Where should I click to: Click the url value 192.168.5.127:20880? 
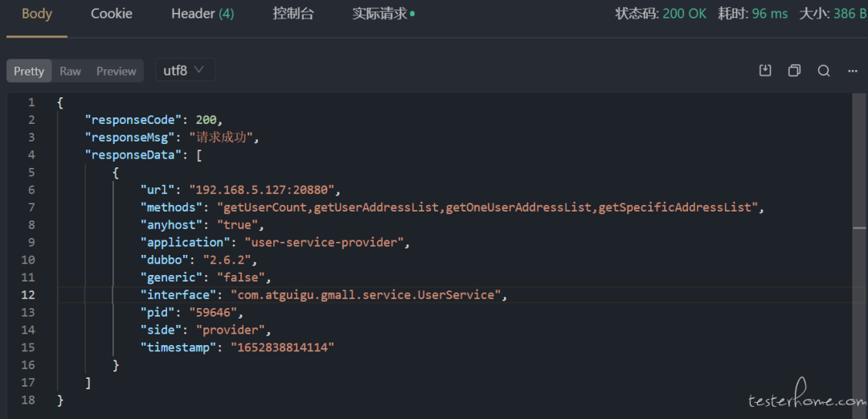pyautogui.click(x=265, y=190)
